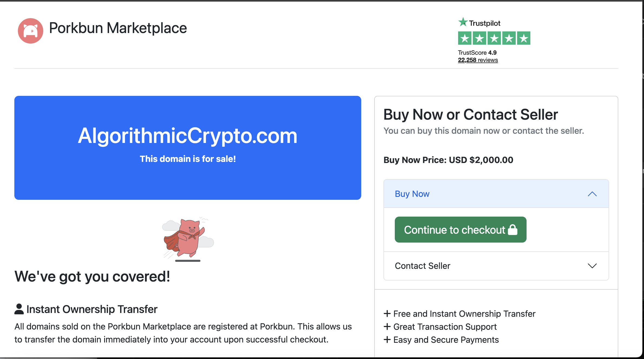Click the five-star Trustpilot rating
Screen dimensions: 644x359
click(x=494, y=38)
